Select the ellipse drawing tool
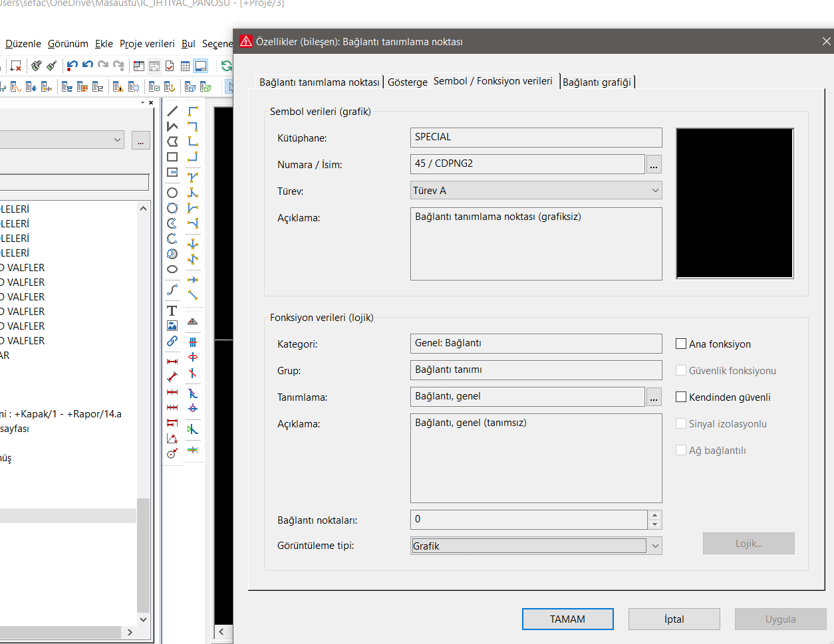The height and width of the screenshot is (644, 834). [172, 269]
